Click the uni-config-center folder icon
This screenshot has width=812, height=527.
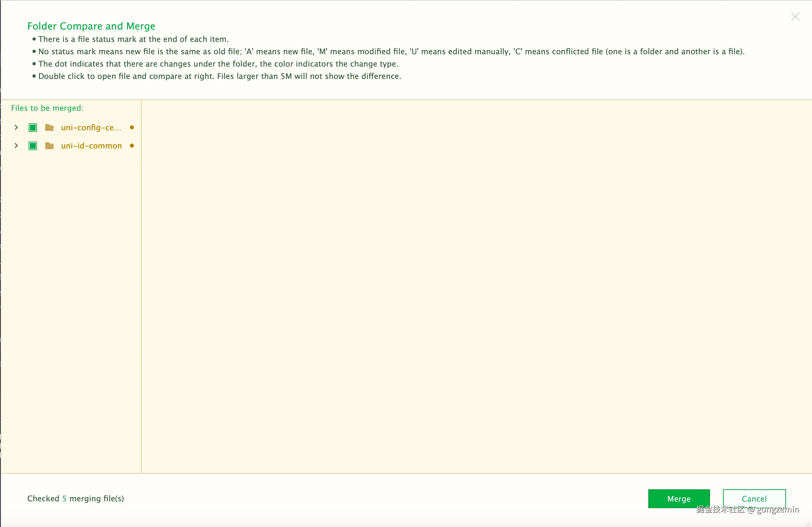(x=49, y=128)
